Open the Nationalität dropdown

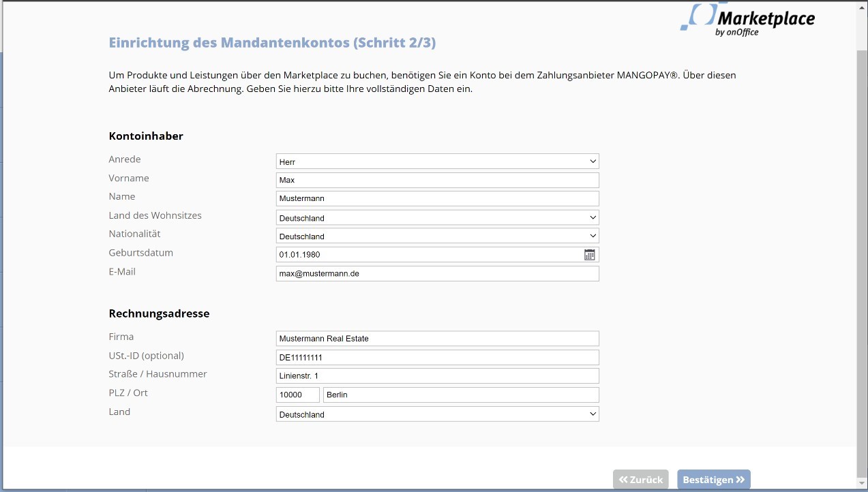click(437, 236)
